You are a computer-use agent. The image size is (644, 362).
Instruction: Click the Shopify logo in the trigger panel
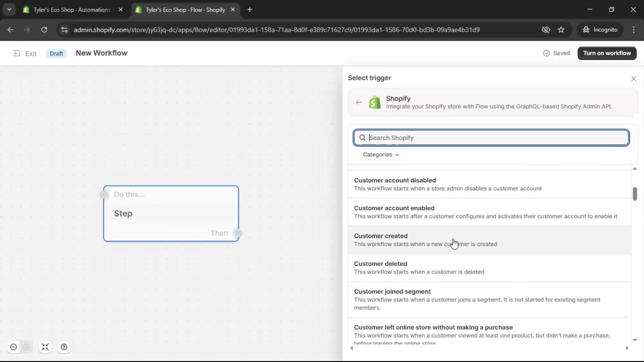[x=375, y=102]
